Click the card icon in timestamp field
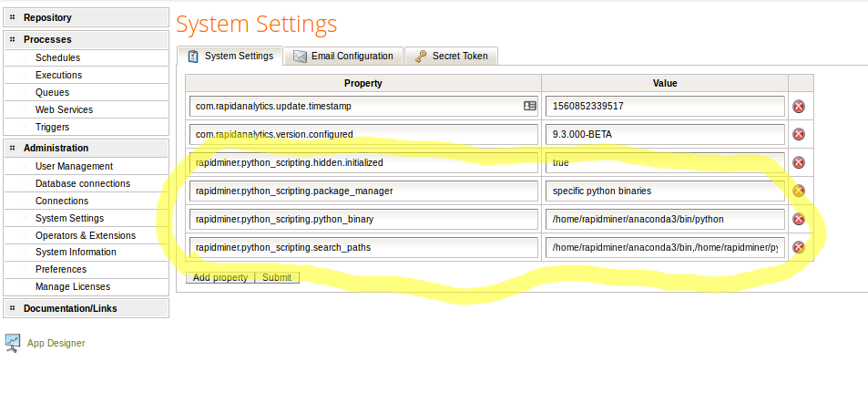The width and height of the screenshot is (868, 393). tap(529, 107)
